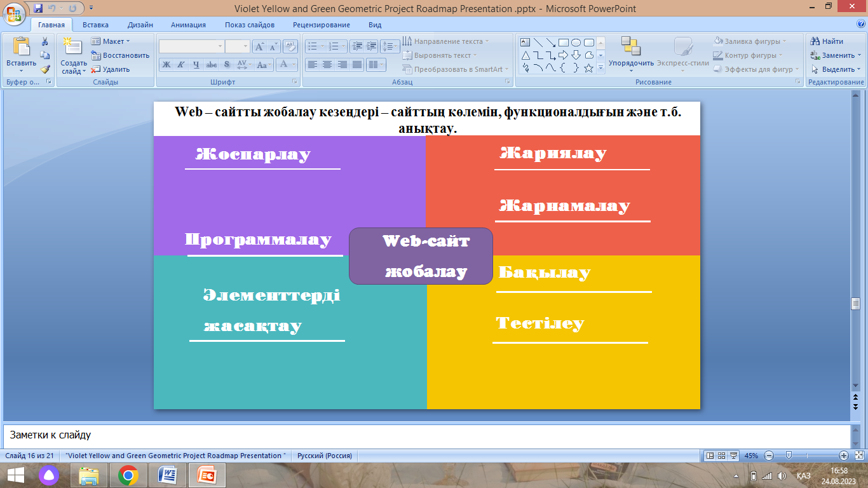Image resolution: width=868 pixels, height=488 pixels.
Task: Pick the Oval shape from gallery
Action: [576, 43]
